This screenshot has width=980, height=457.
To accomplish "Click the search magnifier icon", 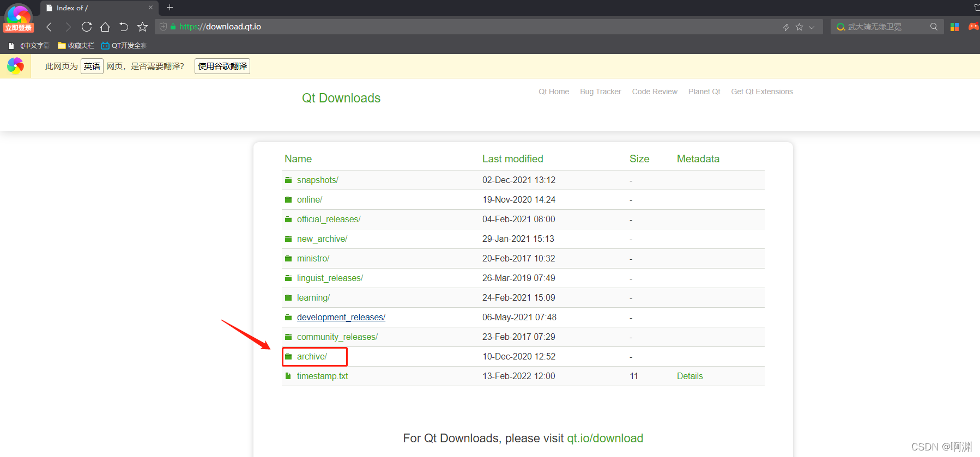I will click(x=934, y=27).
